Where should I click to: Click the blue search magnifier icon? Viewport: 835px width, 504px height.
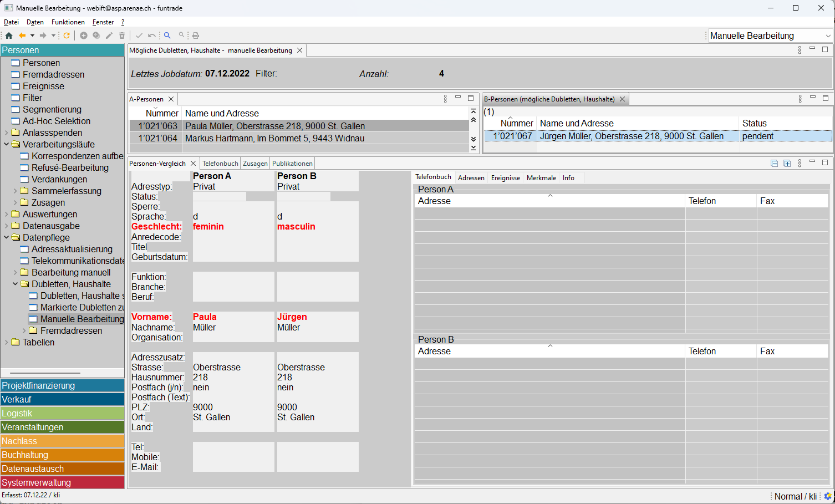167,35
